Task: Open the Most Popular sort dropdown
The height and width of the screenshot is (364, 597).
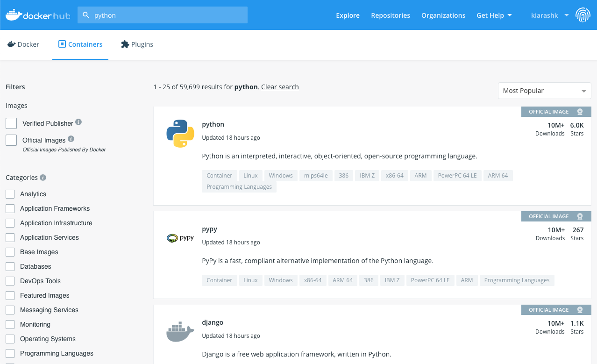Action: [x=545, y=91]
